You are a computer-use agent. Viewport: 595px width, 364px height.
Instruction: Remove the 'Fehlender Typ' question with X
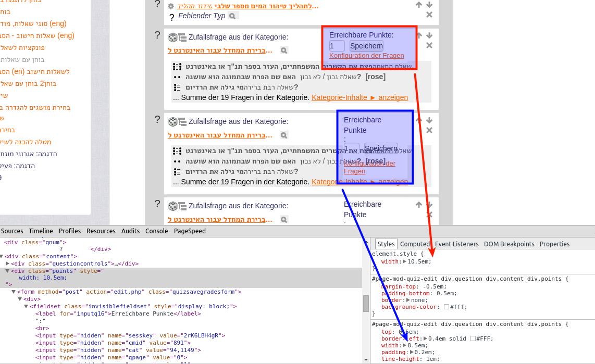pyautogui.click(x=429, y=15)
